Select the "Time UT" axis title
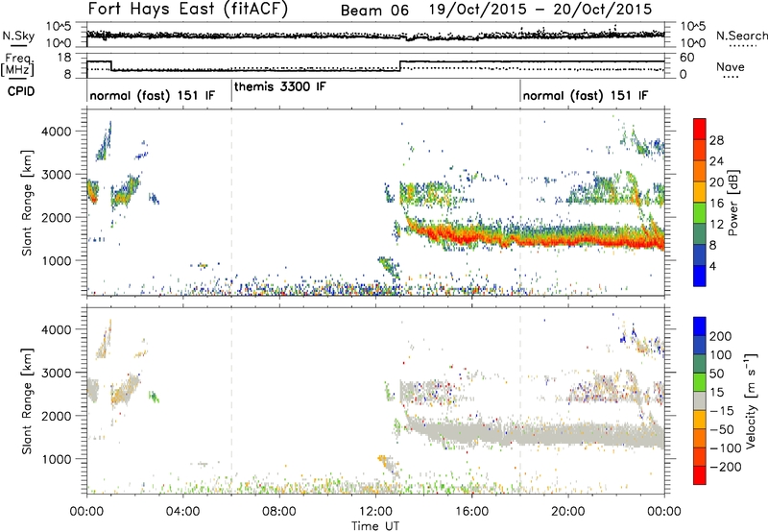Screen dimensions: 768x532 [375, 526]
